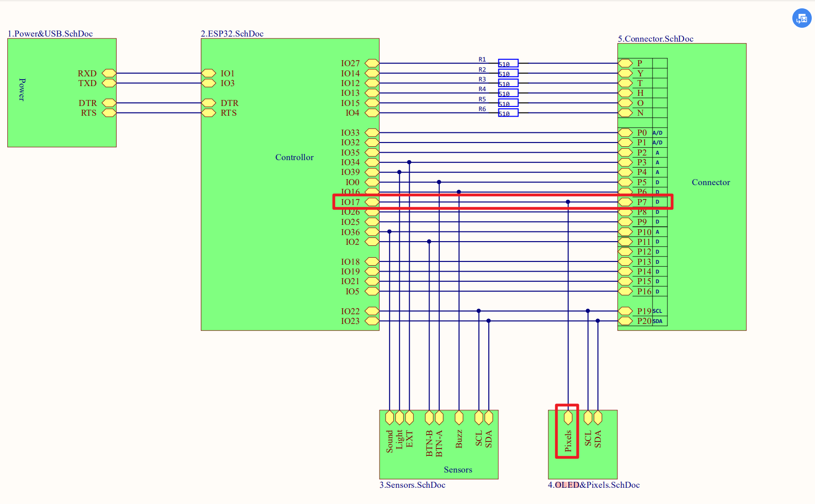Click the P16 connector label

click(x=644, y=291)
